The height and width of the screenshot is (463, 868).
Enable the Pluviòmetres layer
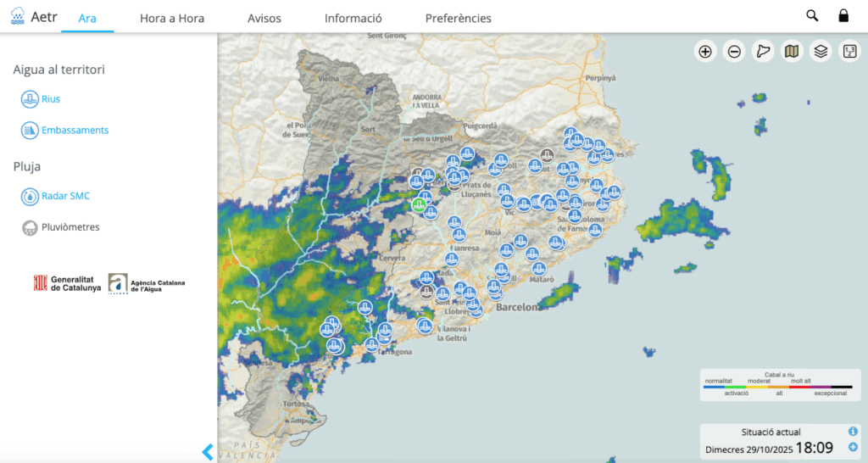click(31, 227)
